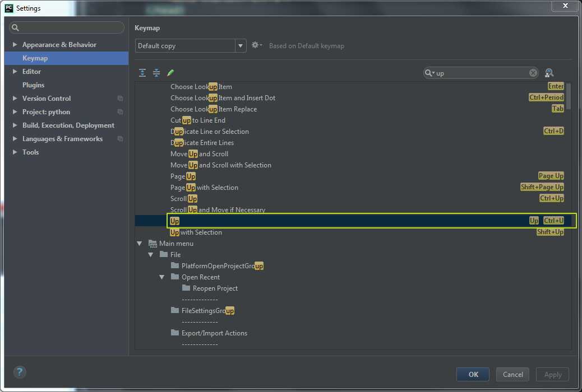Click the vertical scrollbar of the keymap list
The height and width of the screenshot is (392, 582).
[569, 96]
